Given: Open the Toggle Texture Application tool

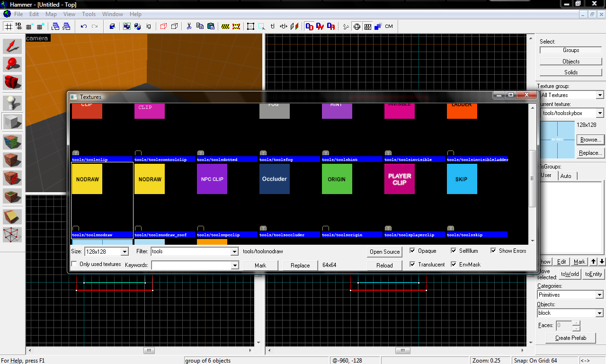Looking at the screenshot, I should 13,142.
